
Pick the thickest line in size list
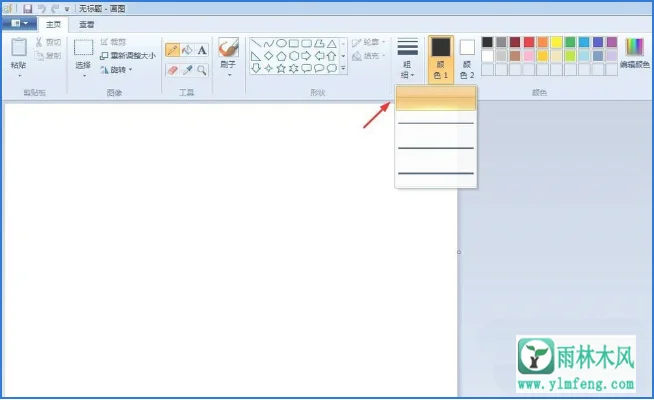click(x=436, y=173)
